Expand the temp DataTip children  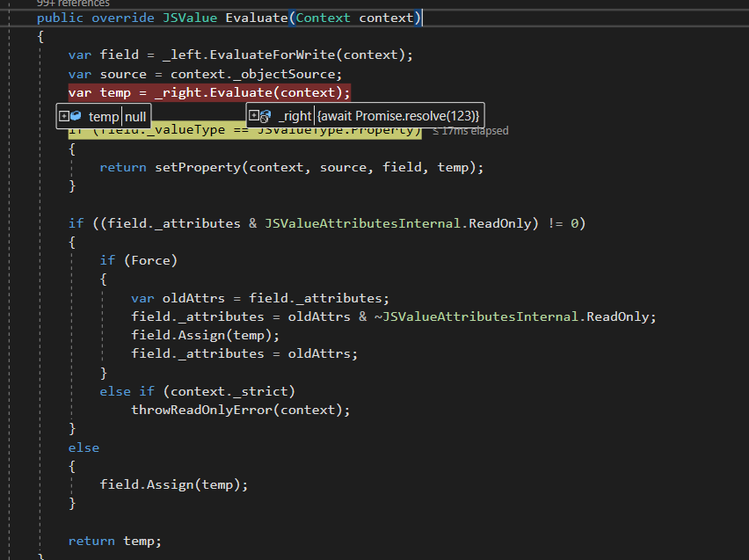click(x=64, y=115)
